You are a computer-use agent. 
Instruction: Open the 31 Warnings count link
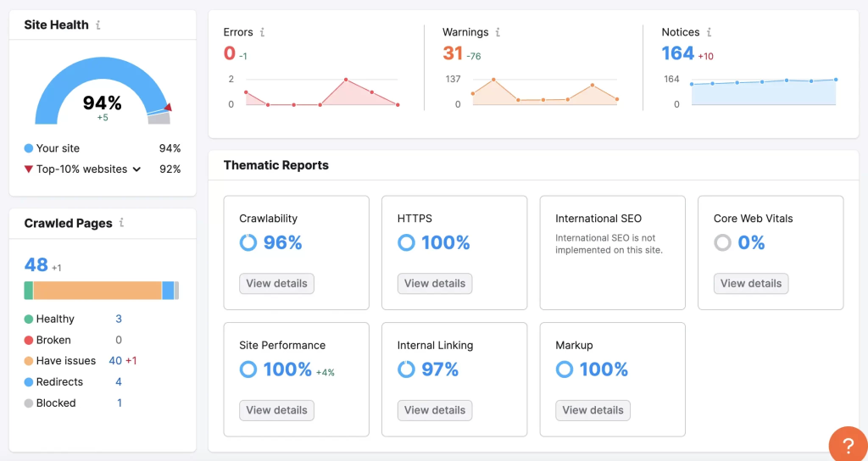[x=453, y=53]
